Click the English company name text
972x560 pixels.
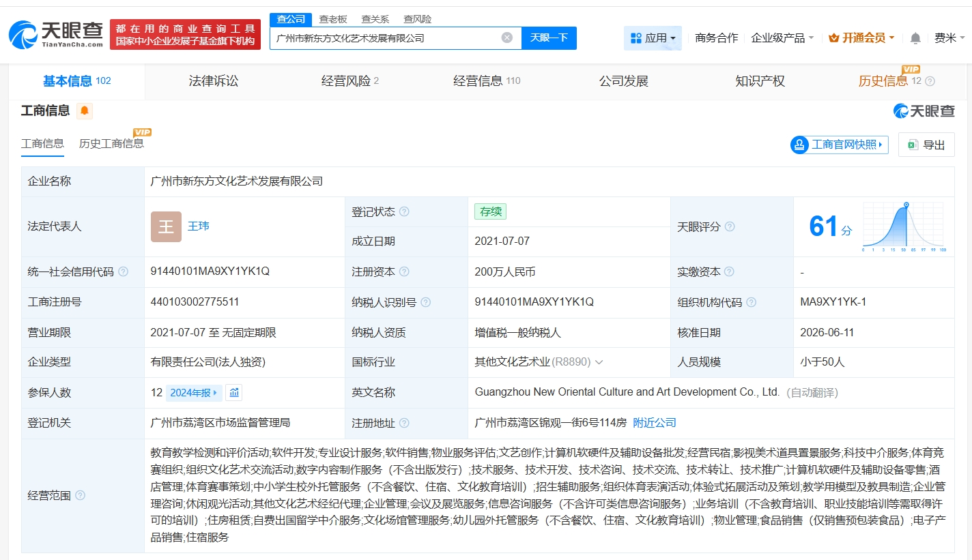[x=627, y=392]
